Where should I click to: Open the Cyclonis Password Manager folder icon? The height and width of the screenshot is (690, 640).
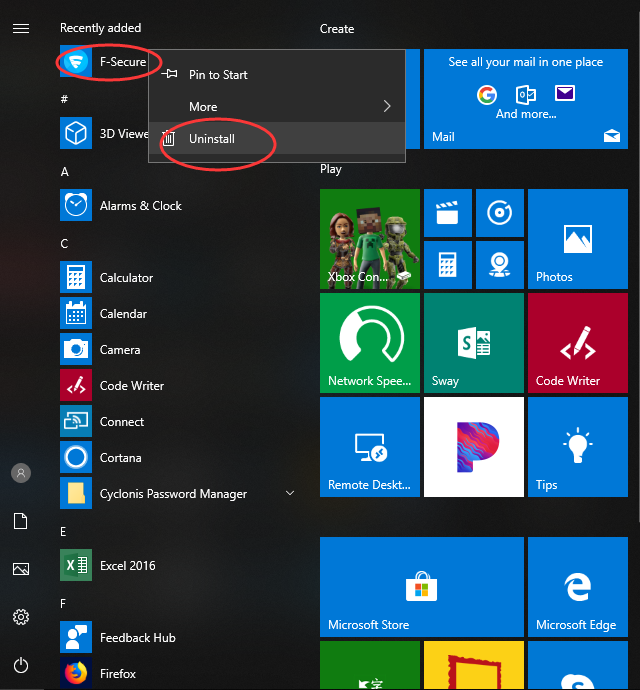pos(76,493)
